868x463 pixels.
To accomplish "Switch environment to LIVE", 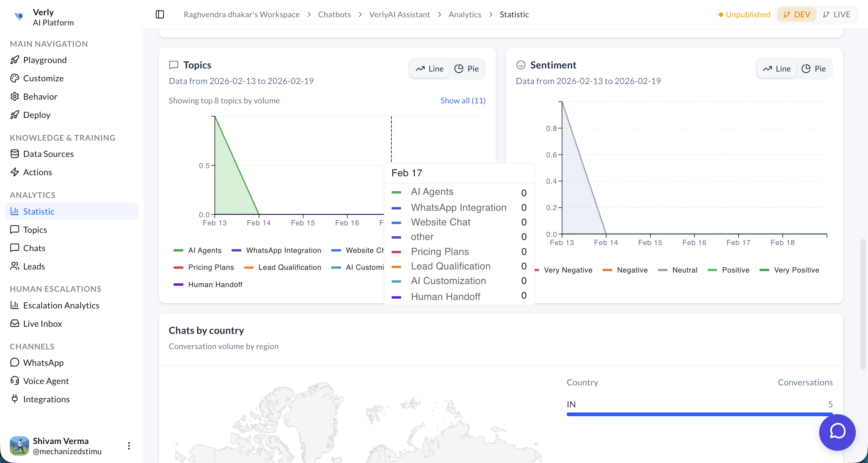I will click(836, 15).
